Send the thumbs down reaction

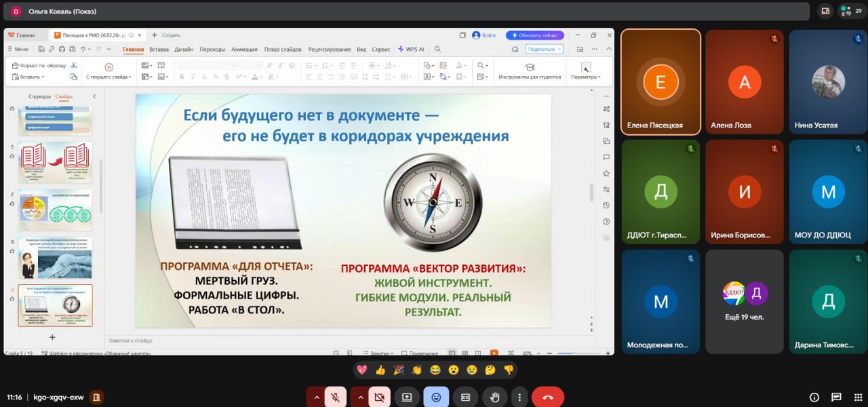(509, 370)
